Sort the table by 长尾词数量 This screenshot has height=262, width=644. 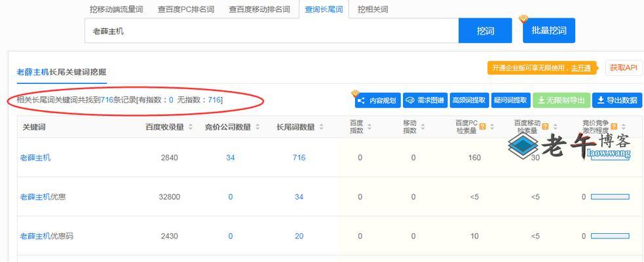click(321, 127)
